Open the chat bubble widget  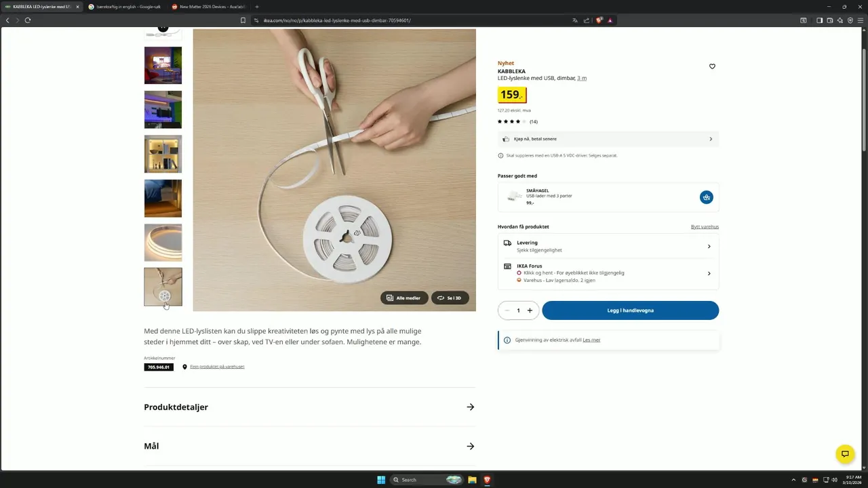tap(845, 454)
